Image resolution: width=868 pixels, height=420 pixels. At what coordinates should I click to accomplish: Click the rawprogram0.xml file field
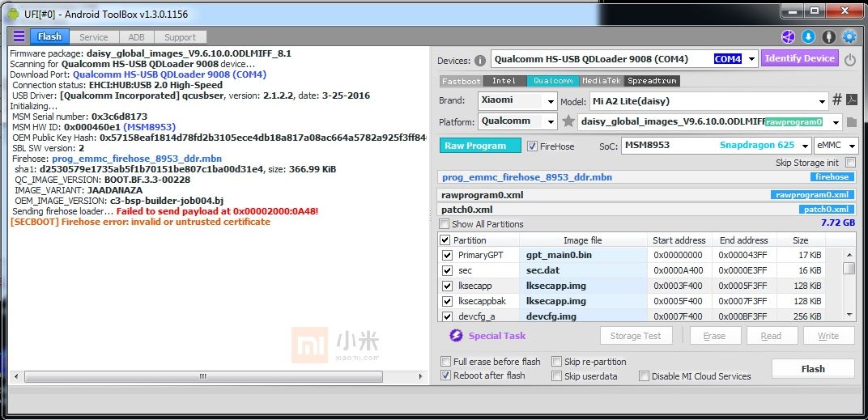648,195
